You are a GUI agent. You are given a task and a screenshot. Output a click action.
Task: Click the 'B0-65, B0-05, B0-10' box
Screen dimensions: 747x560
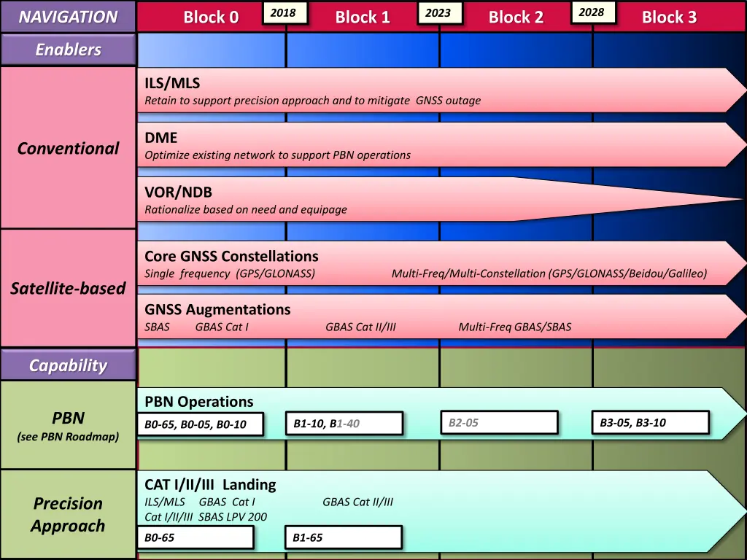[200, 424]
